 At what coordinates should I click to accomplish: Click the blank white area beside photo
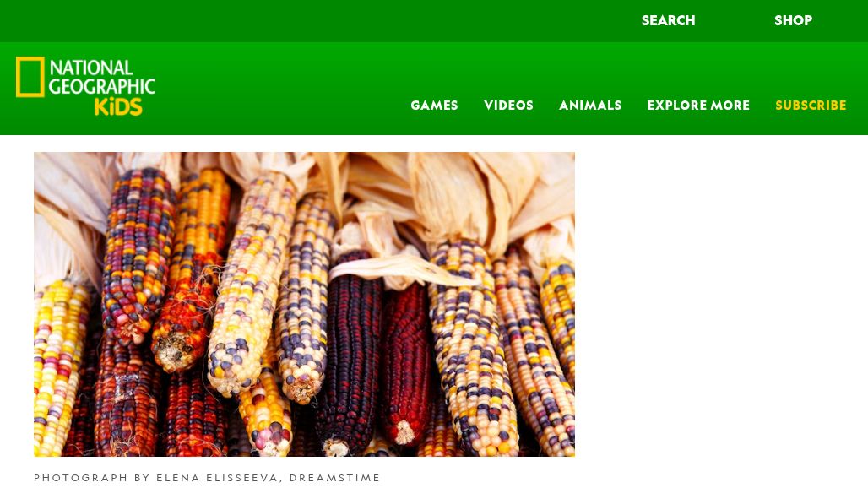[719, 304]
